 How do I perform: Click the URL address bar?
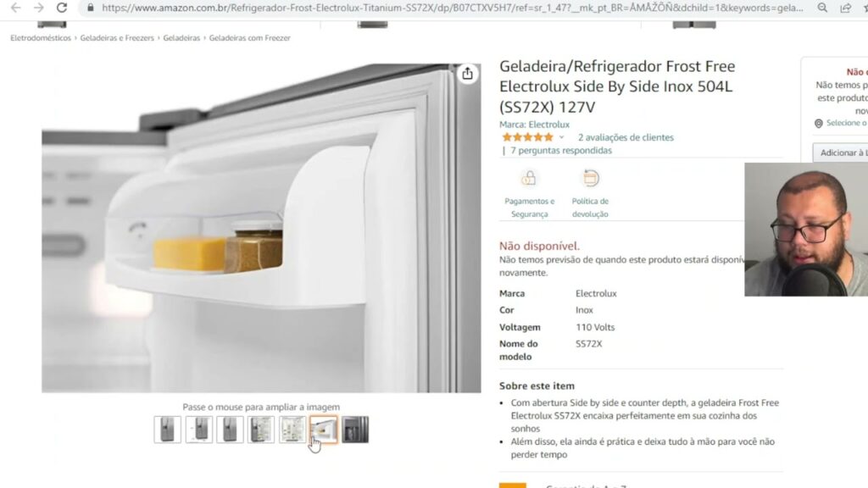452,8
